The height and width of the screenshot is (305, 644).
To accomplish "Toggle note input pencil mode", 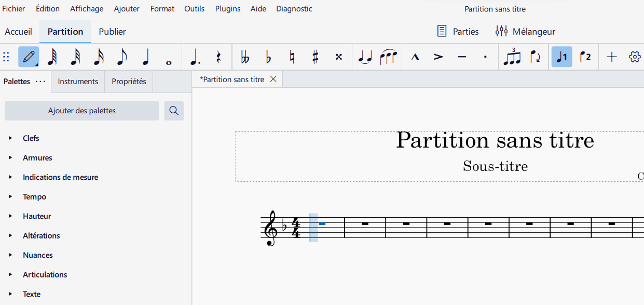I will 29,57.
